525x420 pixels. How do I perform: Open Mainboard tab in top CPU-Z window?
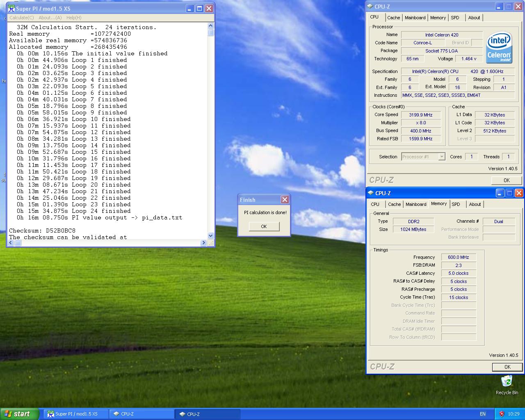(415, 18)
